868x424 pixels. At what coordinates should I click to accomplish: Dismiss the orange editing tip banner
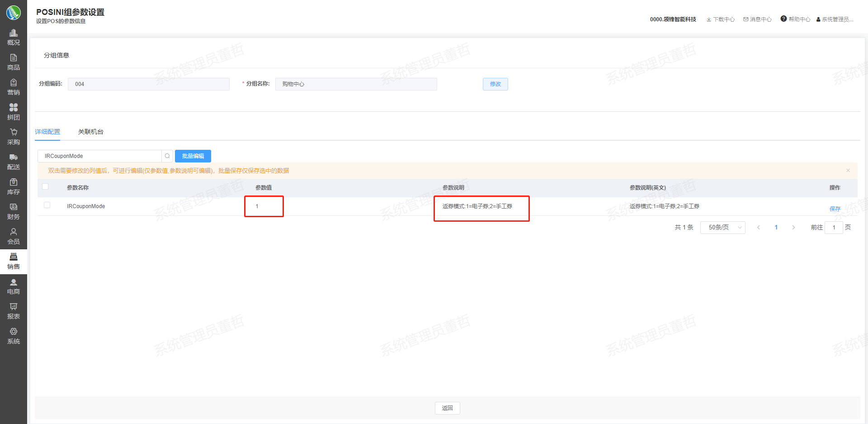click(848, 171)
